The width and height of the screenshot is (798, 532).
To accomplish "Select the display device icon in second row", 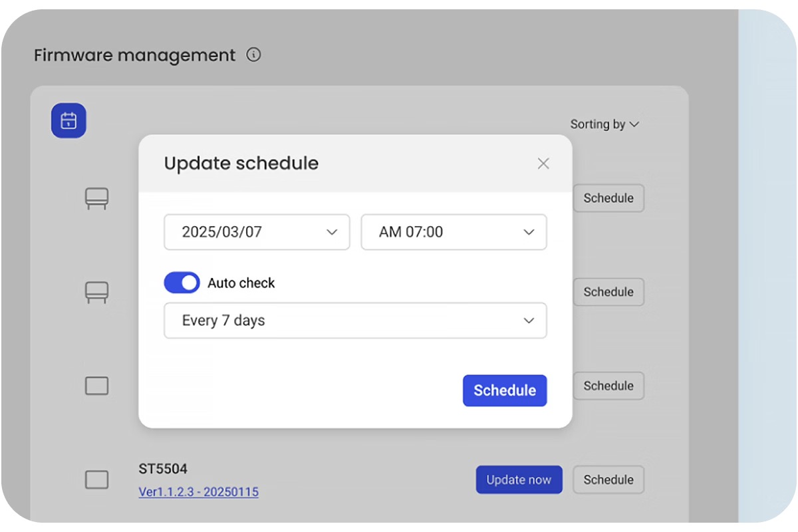I will (x=97, y=292).
